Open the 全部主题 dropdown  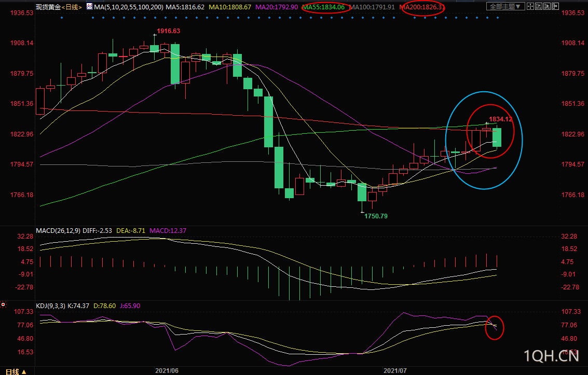coord(506,6)
